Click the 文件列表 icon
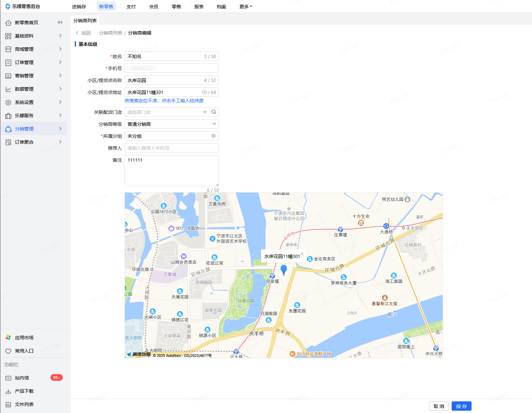This screenshot has width=532, height=413. tap(8, 404)
